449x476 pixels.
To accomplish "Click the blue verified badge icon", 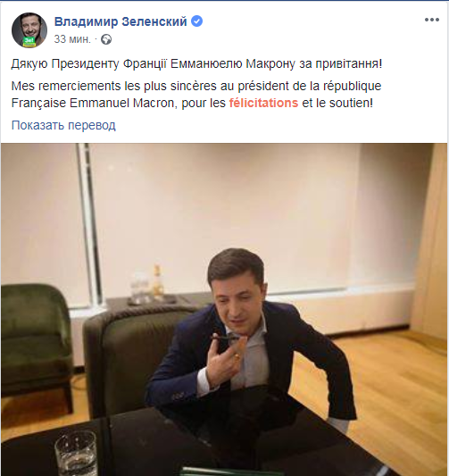I will coord(196,21).
